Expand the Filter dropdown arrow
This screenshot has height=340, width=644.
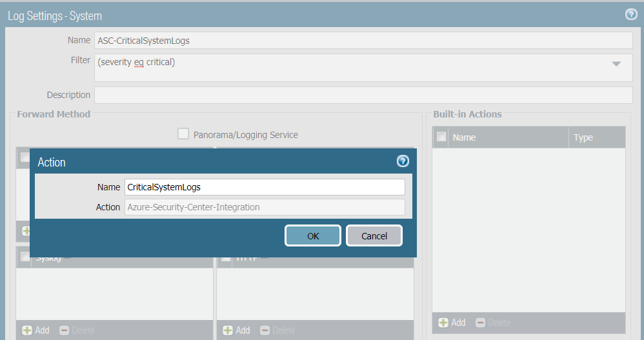coord(616,64)
